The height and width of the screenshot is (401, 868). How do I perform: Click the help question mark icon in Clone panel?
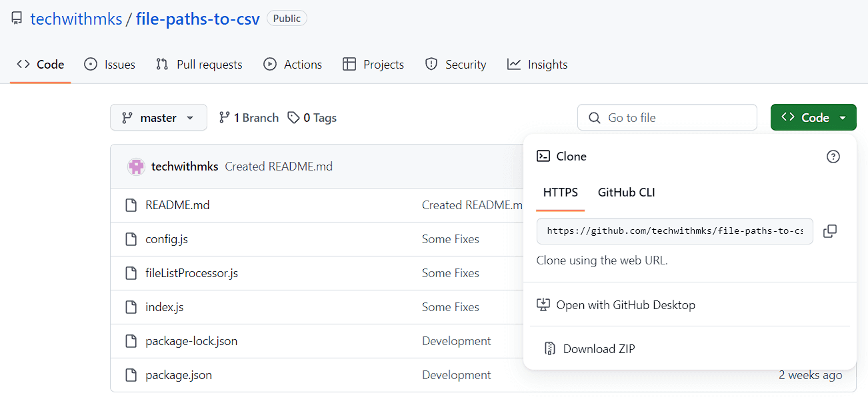pyautogui.click(x=833, y=157)
